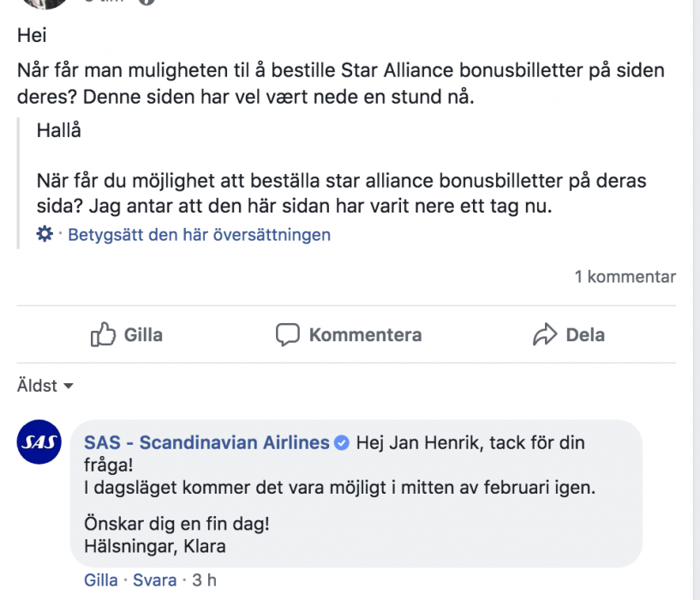This screenshot has width=700, height=600.
Task: Click the privacy icon beside the post timestamp
Action: pos(147,2)
